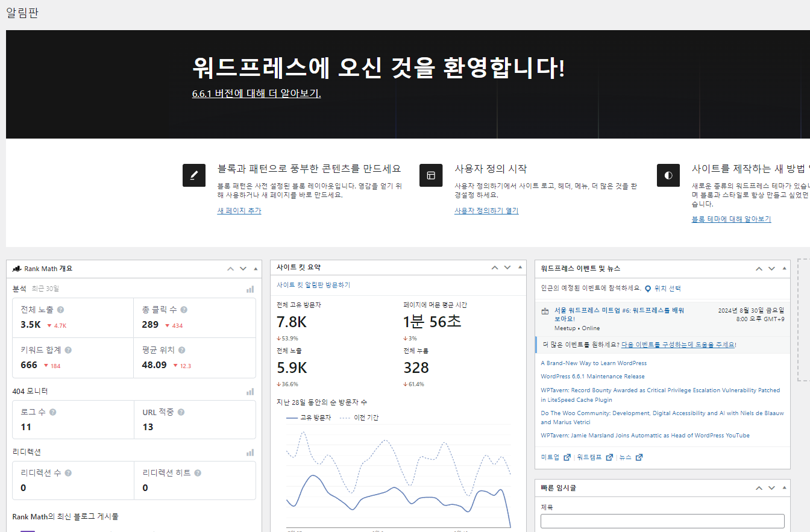Click the 48.09 average position value

point(154,365)
